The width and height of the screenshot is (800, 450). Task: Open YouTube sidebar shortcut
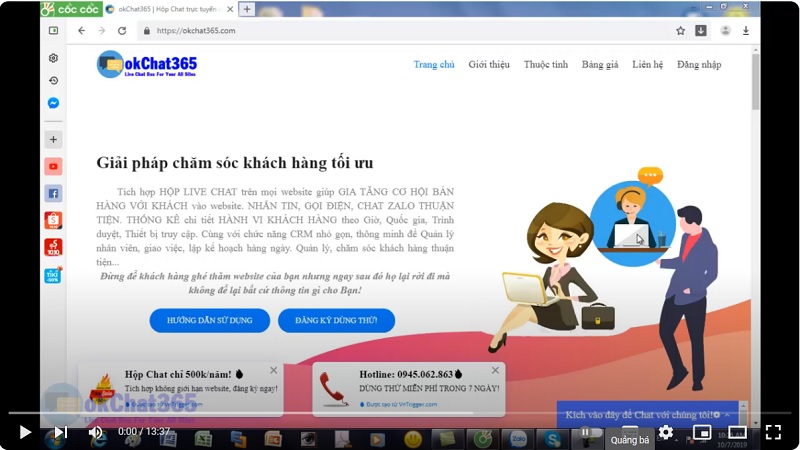53,166
